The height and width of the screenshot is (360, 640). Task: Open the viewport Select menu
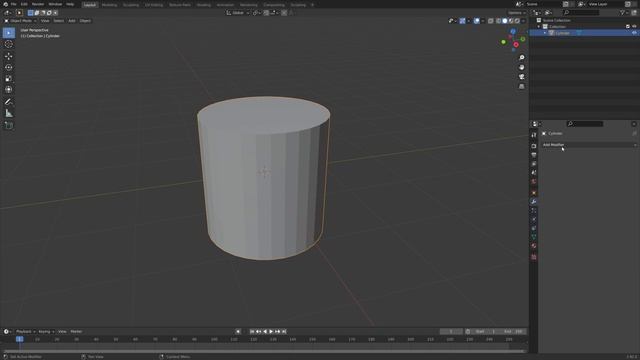pos(58,21)
